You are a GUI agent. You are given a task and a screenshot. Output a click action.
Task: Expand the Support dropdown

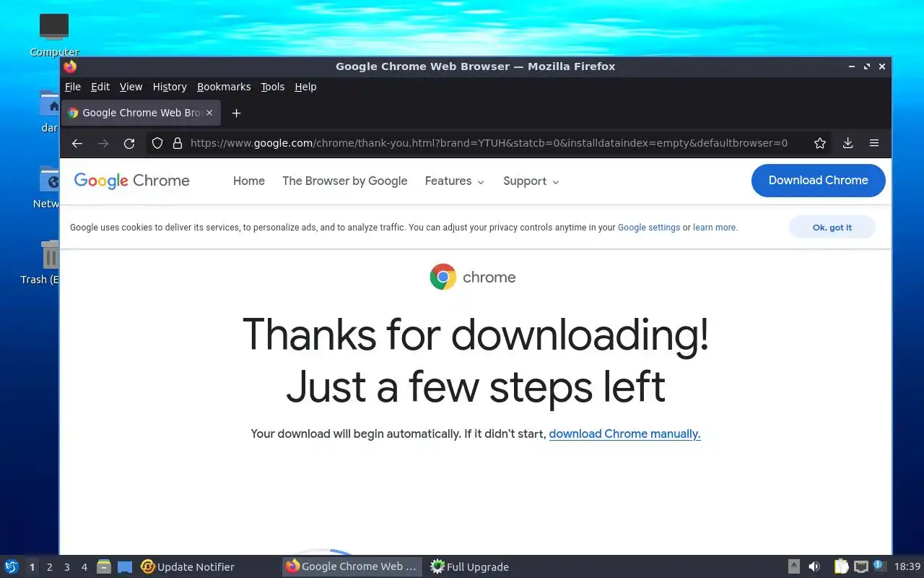point(531,181)
